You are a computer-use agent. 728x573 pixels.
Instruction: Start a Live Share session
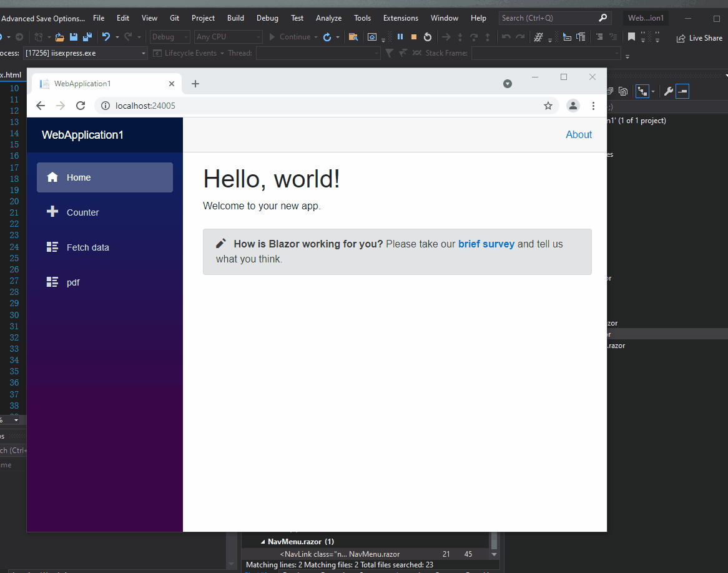click(699, 38)
